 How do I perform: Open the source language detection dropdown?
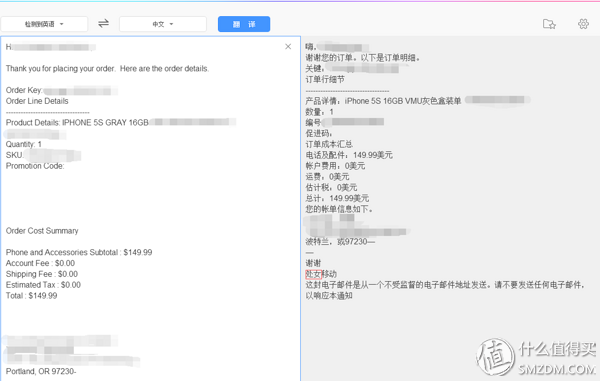(x=44, y=24)
